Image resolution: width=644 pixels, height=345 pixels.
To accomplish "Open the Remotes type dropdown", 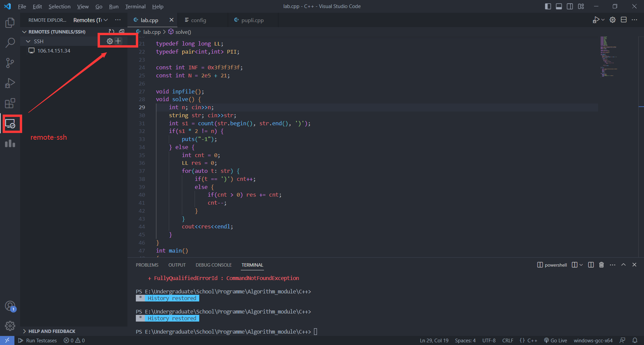I will tap(91, 20).
